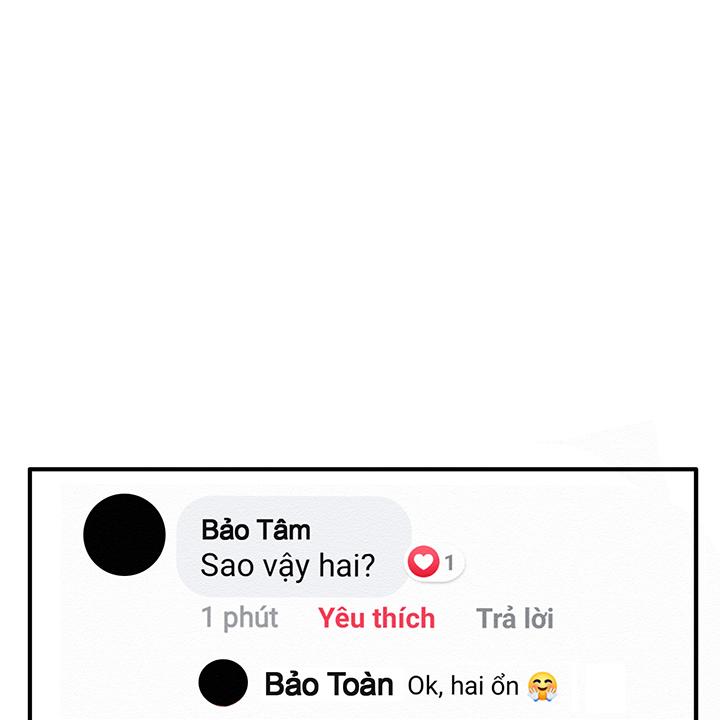720x720 pixels.
Task: Click Trả lời to reply to comment
Action: (515, 619)
